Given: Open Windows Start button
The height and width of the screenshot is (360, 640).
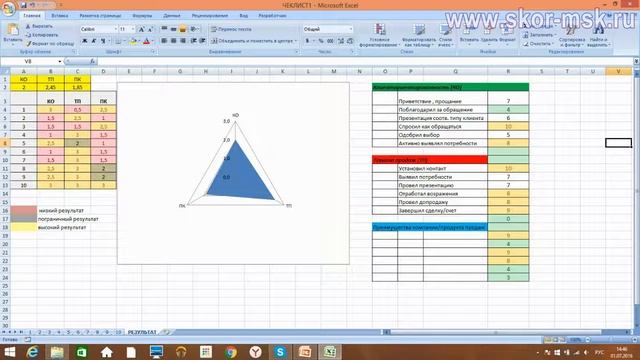Looking at the screenshot, I should tap(9, 352).
